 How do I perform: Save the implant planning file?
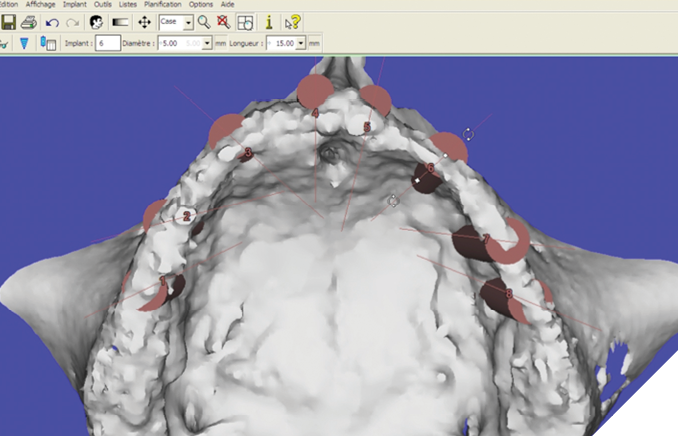tap(8, 22)
